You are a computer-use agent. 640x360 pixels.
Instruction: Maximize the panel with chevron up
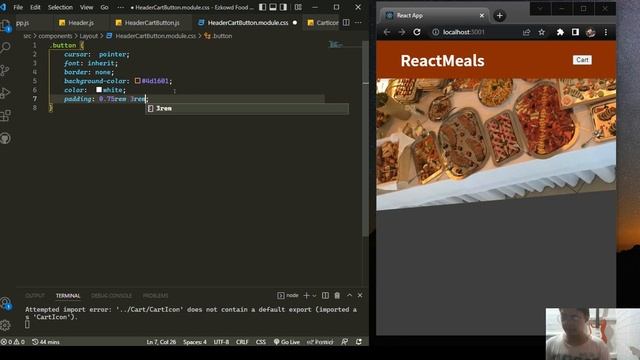click(x=349, y=295)
